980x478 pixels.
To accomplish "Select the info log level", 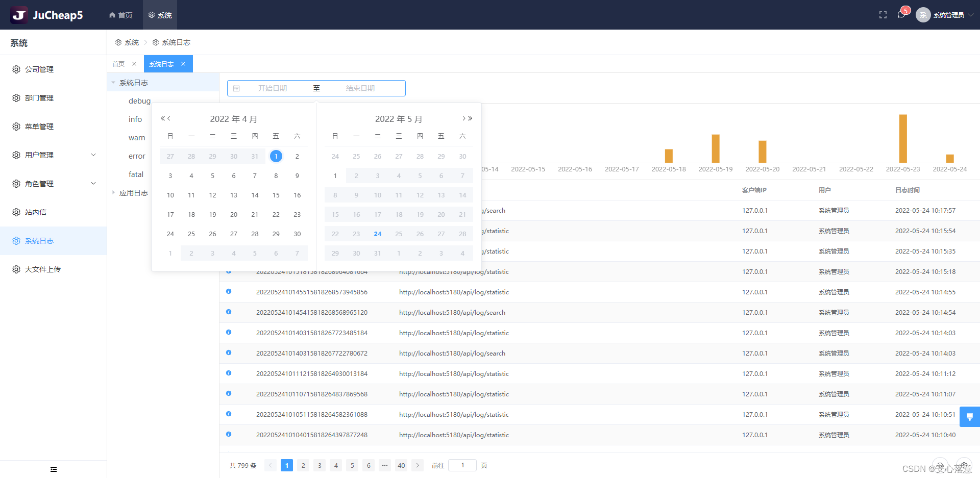I will pyautogui.click(x=135, y=119).
